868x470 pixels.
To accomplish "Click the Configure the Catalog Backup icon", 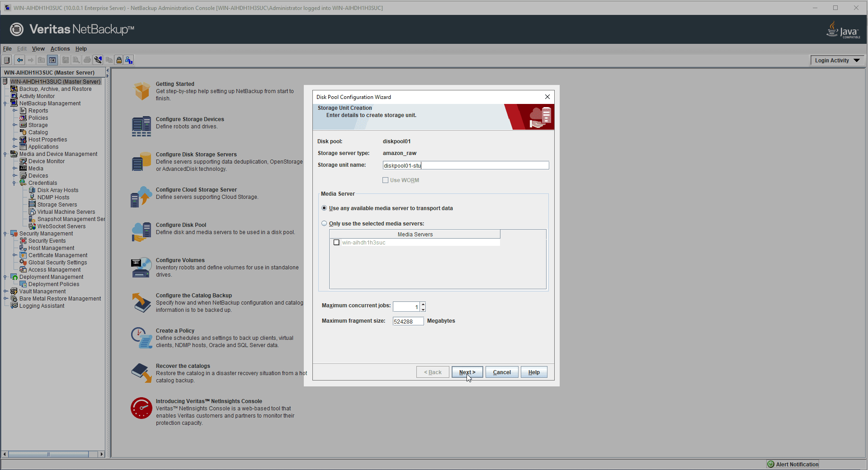I will tap(142, 303).
